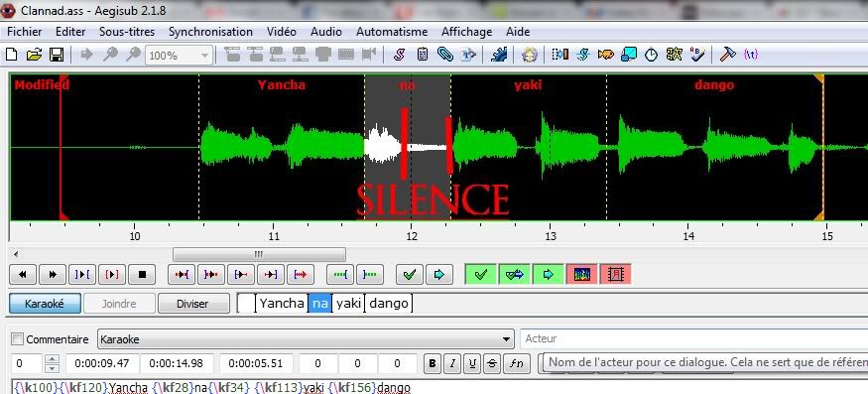Stop audio playback with the square button
868x394 pixels.
click(142, 274)
